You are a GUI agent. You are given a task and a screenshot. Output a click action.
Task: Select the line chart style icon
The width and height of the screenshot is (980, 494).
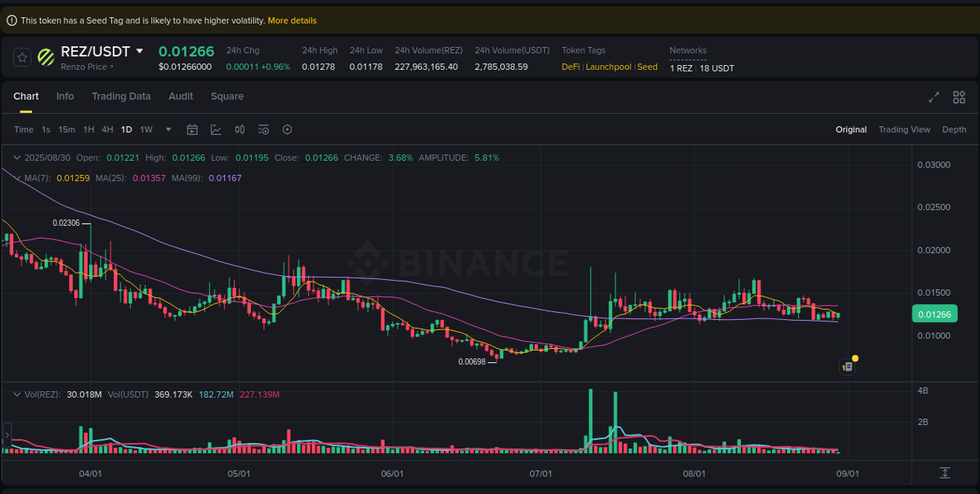[x=216, y=129]
